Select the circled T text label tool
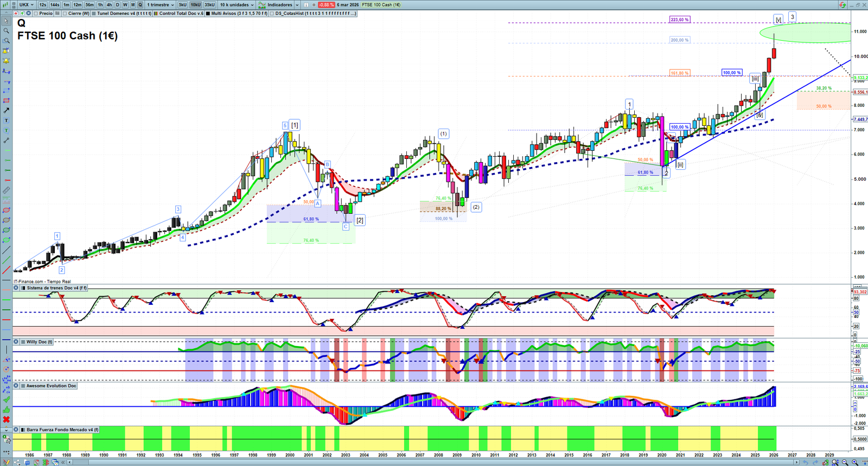 click(x=6, y=131)
